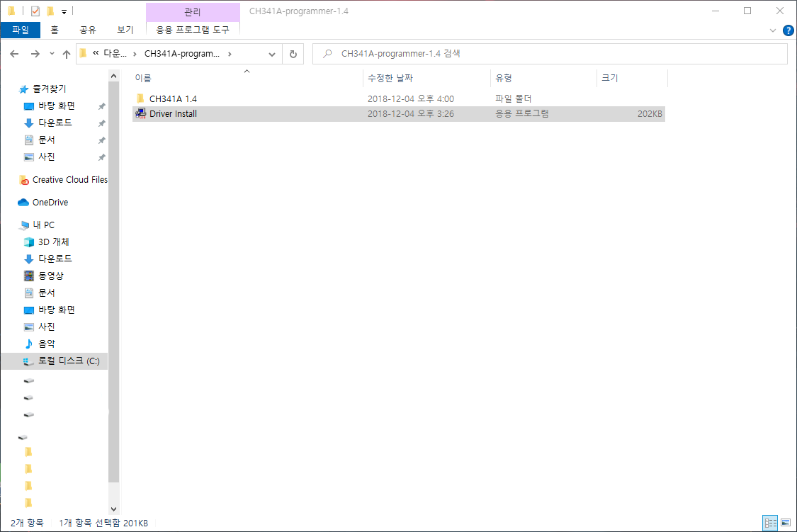
Task: Open 즐겨찾기 in navigation pane
Action: 50,89
